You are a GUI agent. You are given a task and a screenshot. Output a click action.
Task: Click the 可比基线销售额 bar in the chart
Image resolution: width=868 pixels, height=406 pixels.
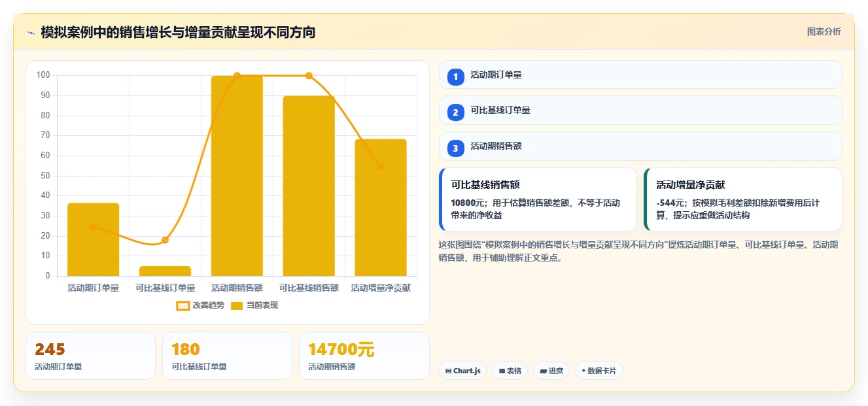(x=309, y=186)
